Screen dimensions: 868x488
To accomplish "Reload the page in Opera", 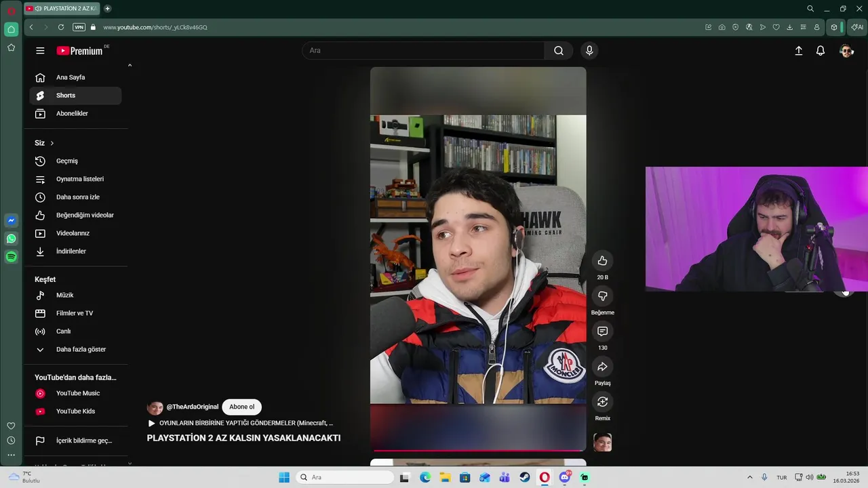I will point(61,27).
